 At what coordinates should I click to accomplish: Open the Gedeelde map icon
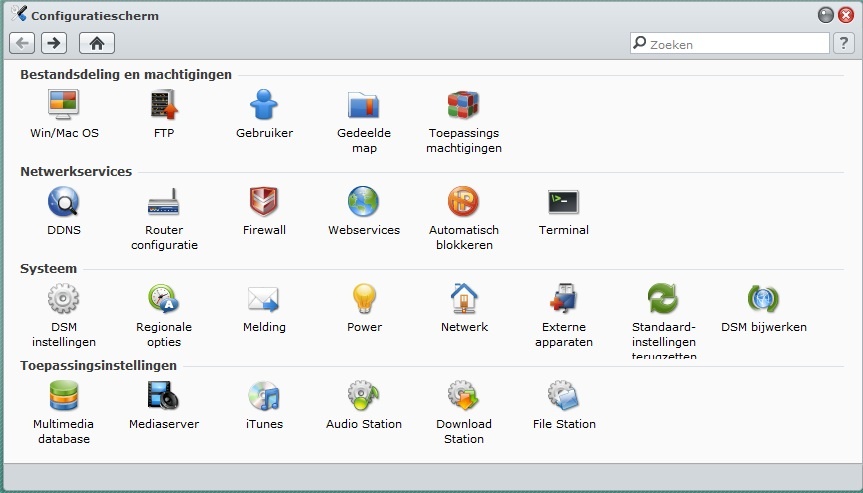pos(364,105)
